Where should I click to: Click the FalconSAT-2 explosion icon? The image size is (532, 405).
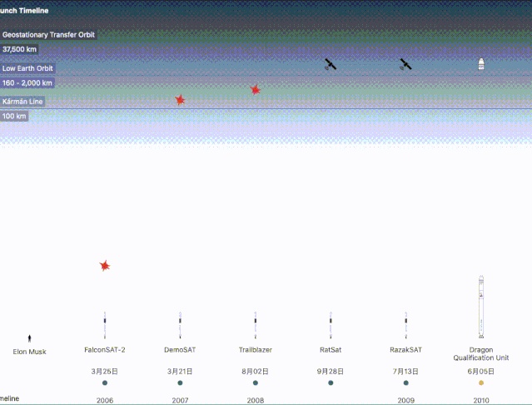[105, 266]
